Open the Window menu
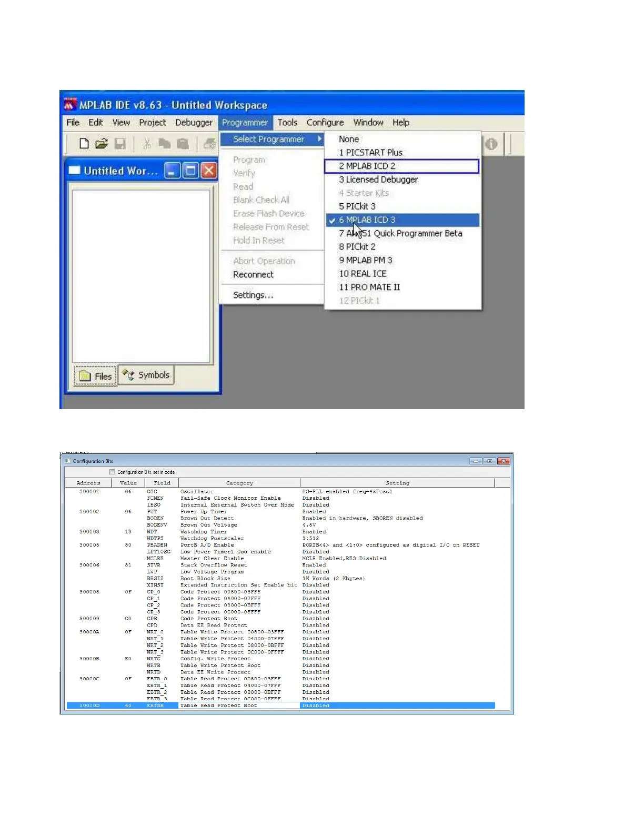644x834 pixels. 368,122
